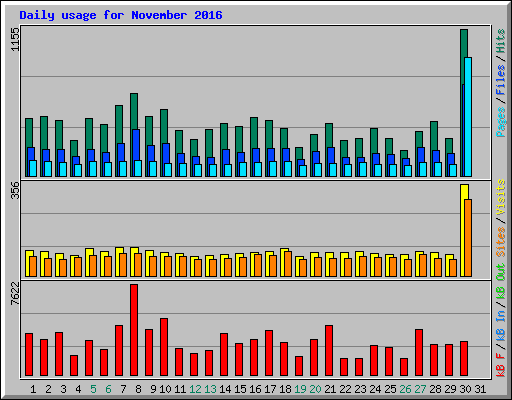Click the 7622 axis value label
Screen dimensions: 512x400
(x=15, y=294)
